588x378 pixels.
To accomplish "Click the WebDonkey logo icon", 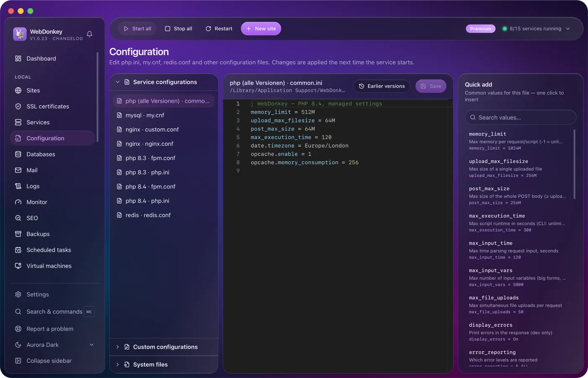I will (20, 34).
